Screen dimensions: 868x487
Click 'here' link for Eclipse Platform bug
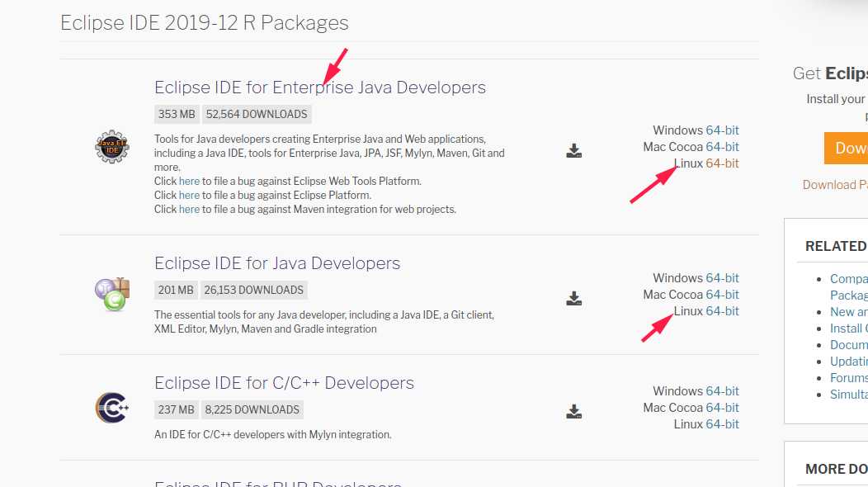click(189, 195)
